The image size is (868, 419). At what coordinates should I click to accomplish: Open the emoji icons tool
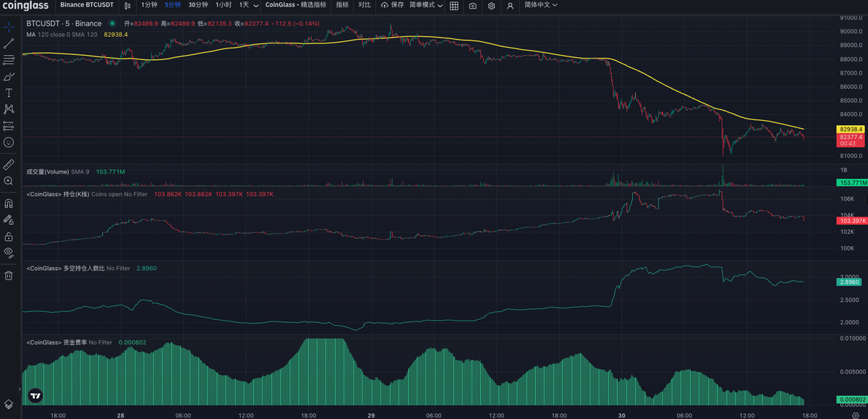tap(9, 143)
